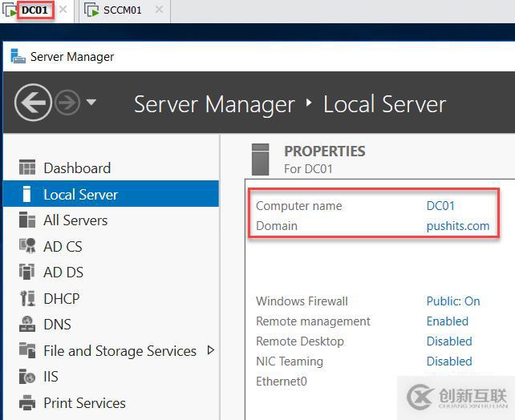The width and height of the screenshot is (515, 420).
Task: Click the File and Storage Services icon
Action: pyautogui.click(x=27, y=350)
